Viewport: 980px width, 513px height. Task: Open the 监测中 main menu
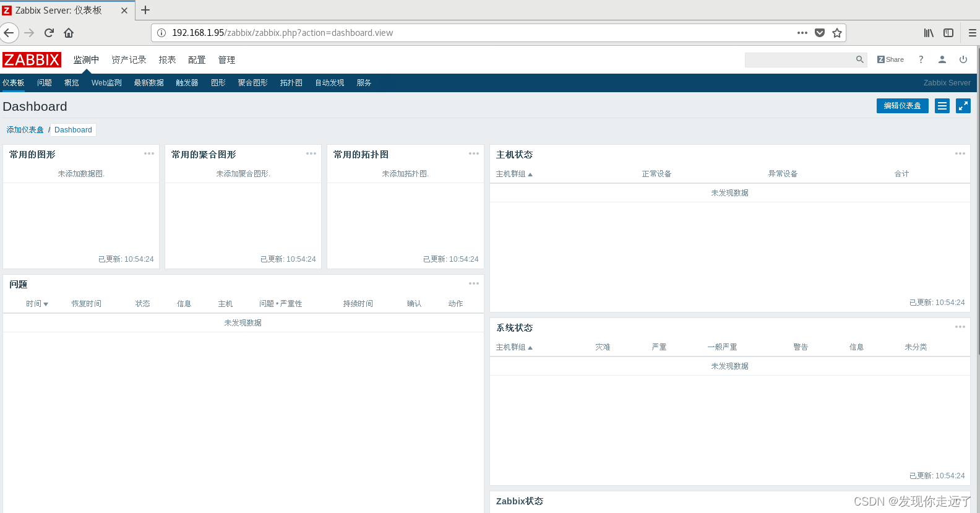coord(86,60)
